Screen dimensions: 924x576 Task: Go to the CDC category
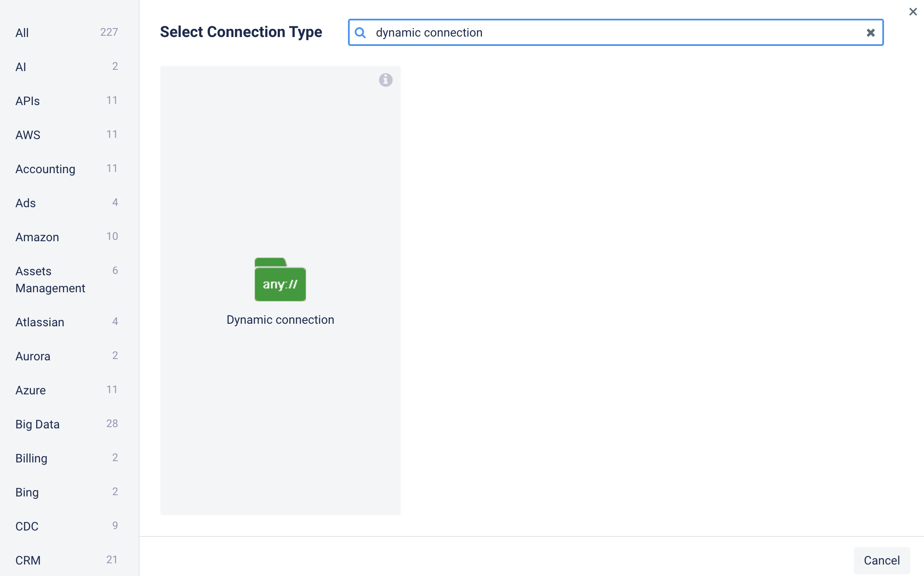pyautogui.click(x=67, y=526)
